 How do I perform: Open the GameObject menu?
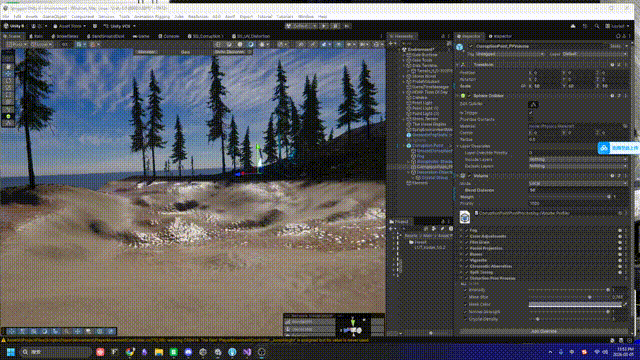coord(54,17)
